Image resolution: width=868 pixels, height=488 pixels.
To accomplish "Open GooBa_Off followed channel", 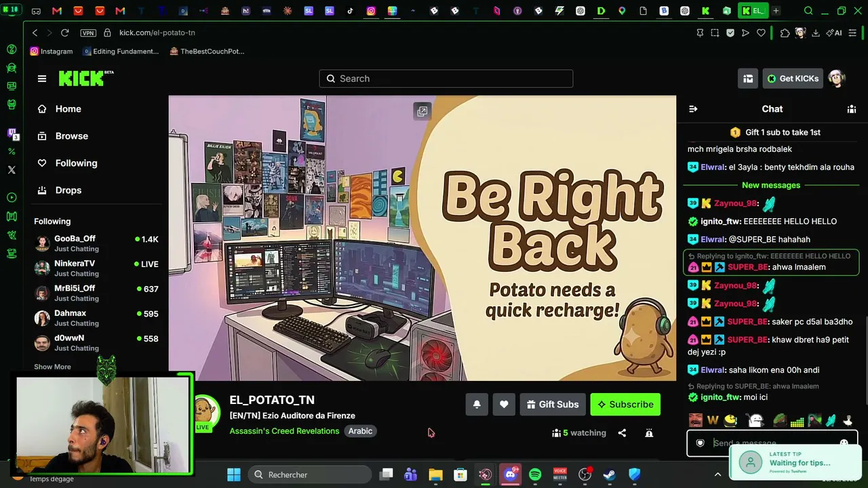I will tap(96, 243).
